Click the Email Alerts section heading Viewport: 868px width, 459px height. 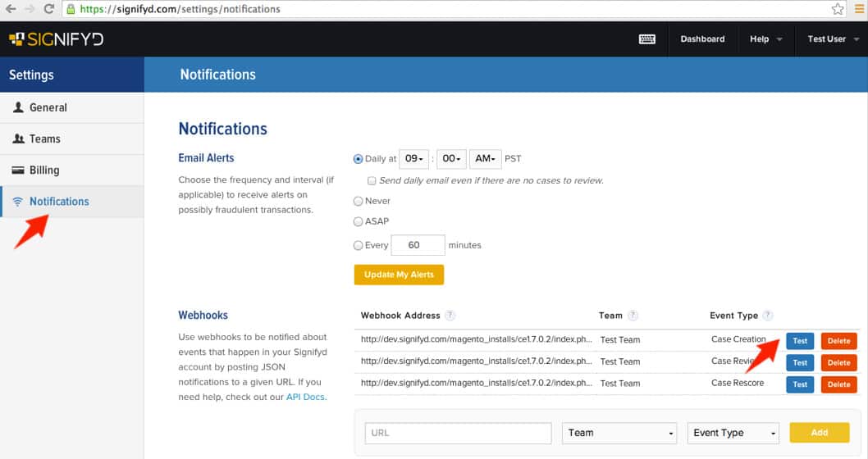(x=206, y=158)
